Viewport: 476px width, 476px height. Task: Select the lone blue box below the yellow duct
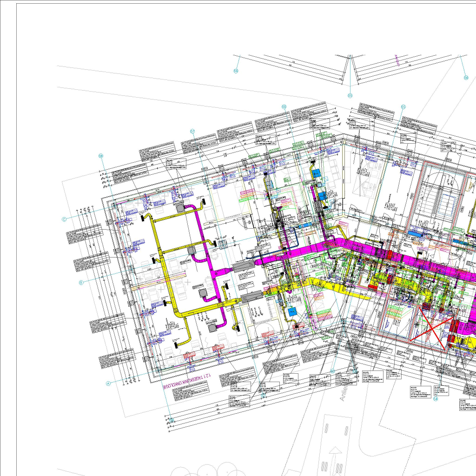click(292, 312)
